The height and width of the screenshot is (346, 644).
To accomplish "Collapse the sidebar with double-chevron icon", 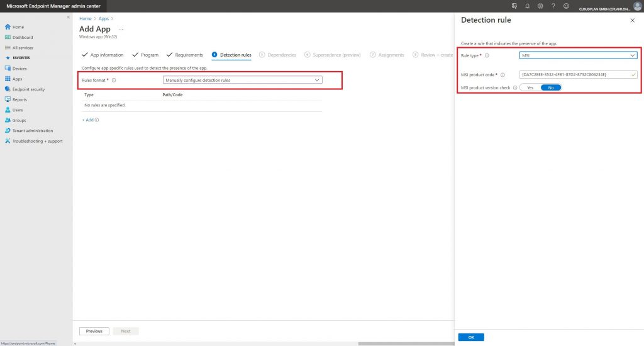I will [68, 17].
